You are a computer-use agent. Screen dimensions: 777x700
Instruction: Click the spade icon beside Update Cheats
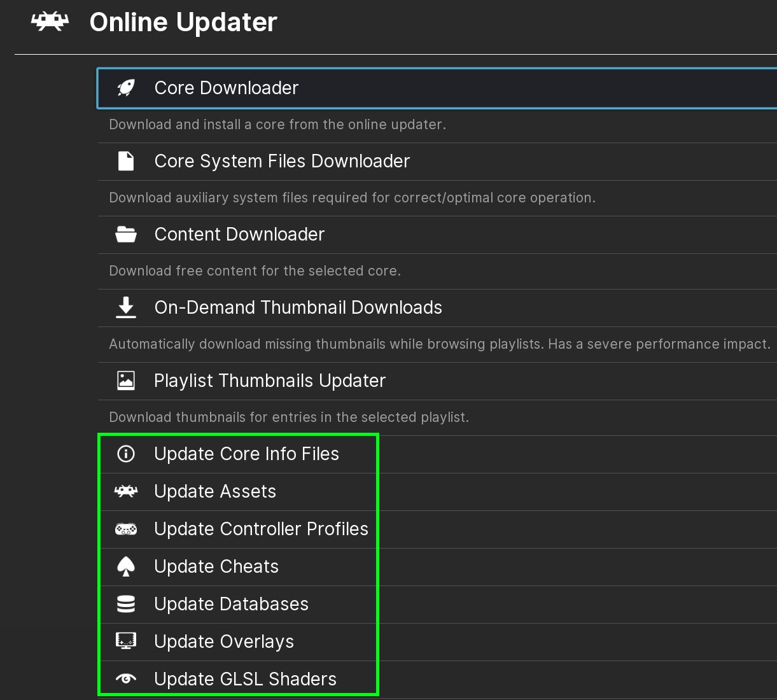[126, 566]
